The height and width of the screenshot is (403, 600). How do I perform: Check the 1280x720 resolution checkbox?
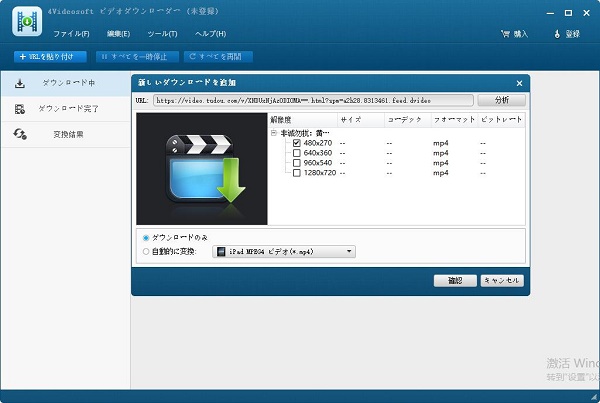tap(297, 173)
